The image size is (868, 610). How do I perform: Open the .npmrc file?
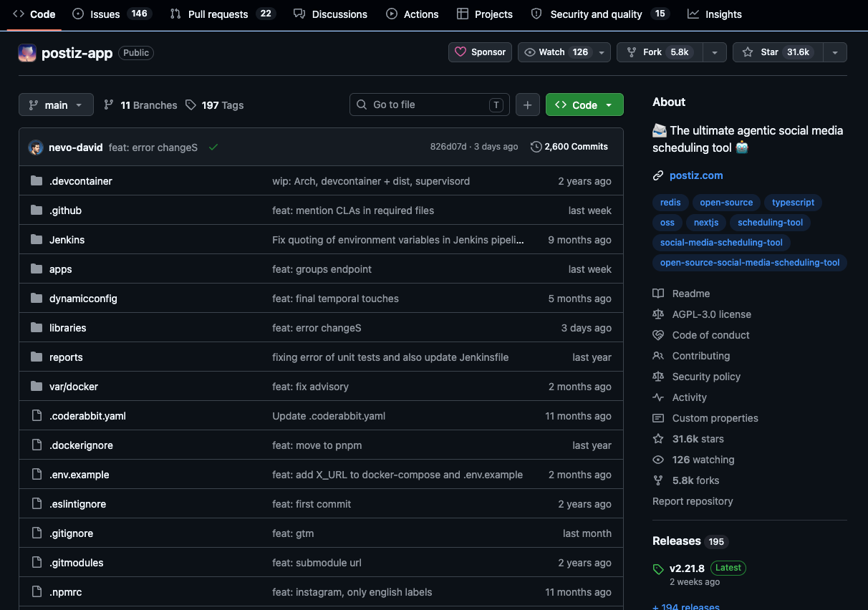pyautogui.click(x=65, y=592)
